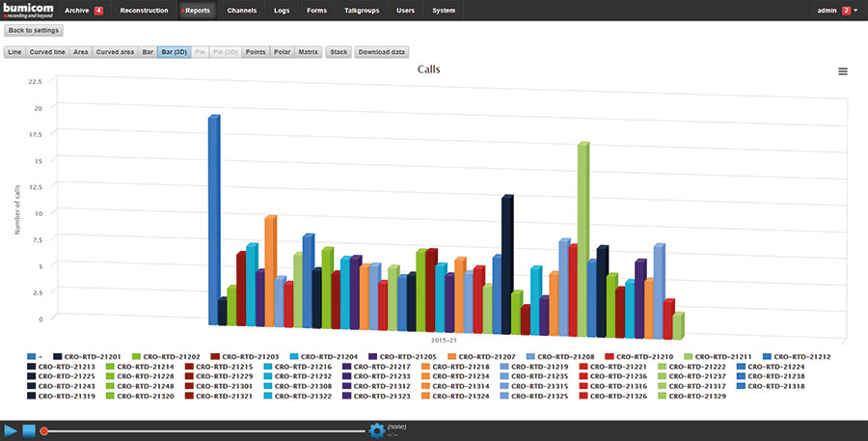Click the stop button in the player bar
Viewport: 868px width, 441px height.
29,429
